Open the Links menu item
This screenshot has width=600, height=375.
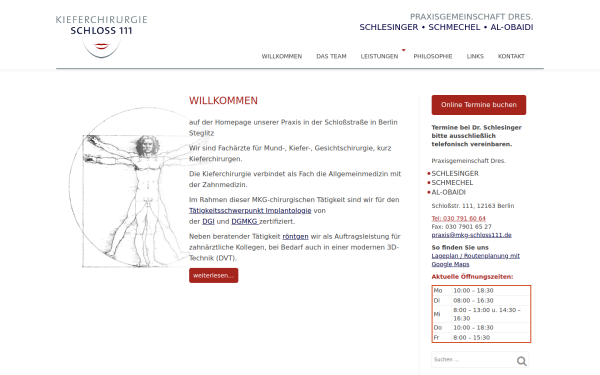coord(475,56)
